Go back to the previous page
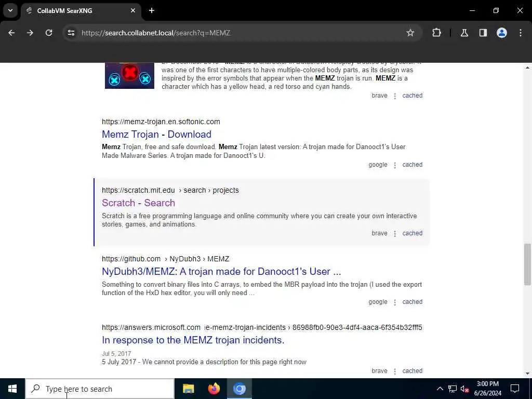This screenshot has width=532, height=399. tap(11, 33)
